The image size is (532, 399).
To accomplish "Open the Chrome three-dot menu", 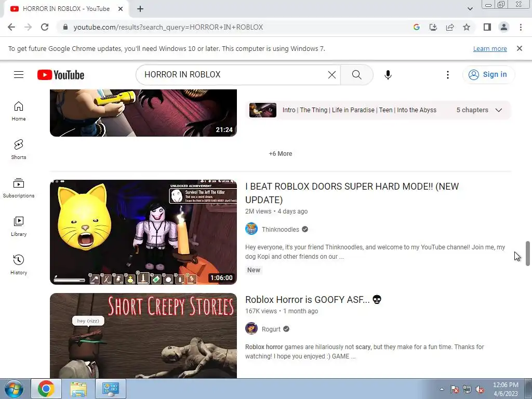I will (x=521, y=27).
